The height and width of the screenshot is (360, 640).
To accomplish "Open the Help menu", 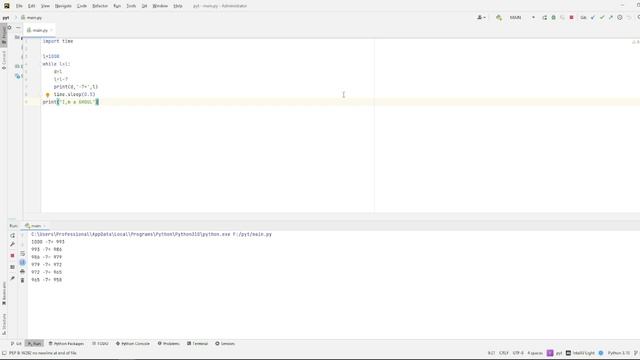I will coord(178,6).
